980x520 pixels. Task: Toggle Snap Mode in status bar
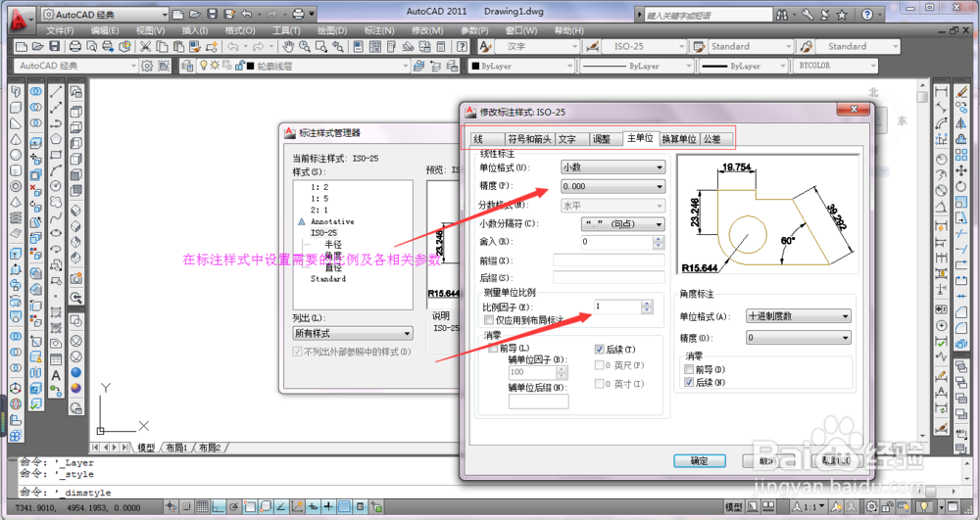pos(186,507)
